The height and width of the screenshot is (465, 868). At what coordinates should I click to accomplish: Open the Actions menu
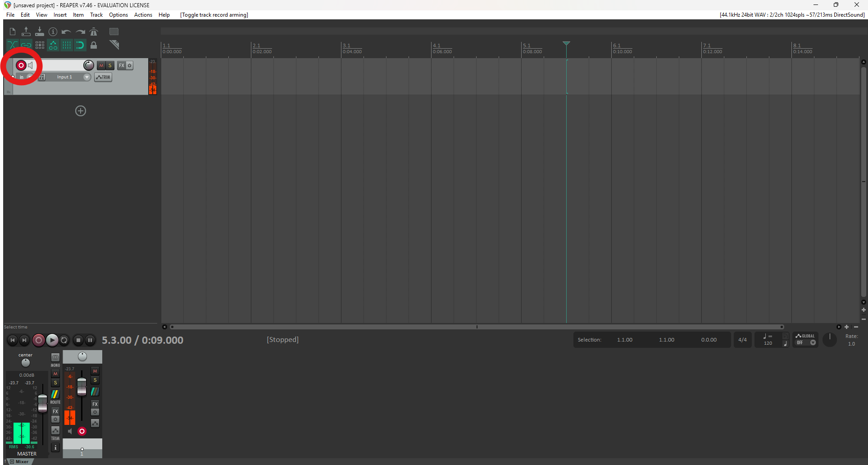143,15
